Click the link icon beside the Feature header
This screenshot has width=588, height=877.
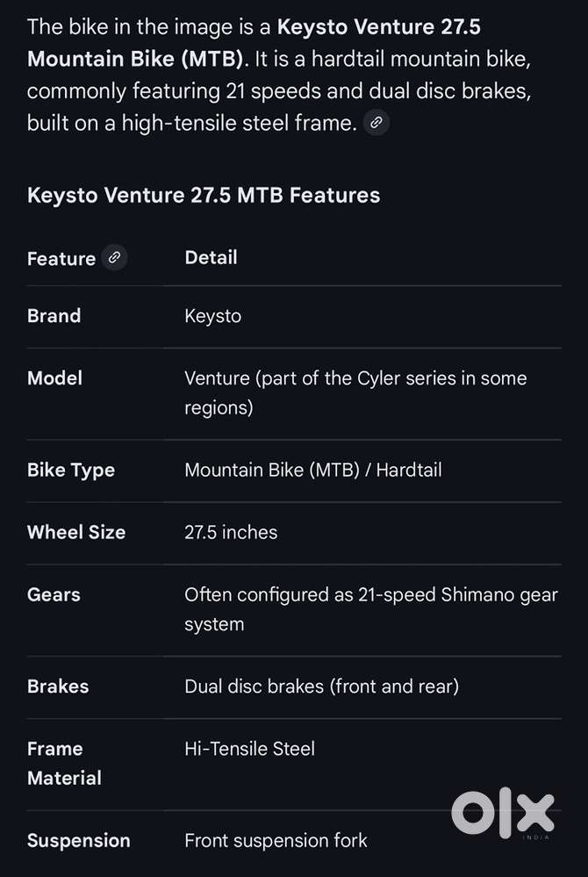pos(114,258)
